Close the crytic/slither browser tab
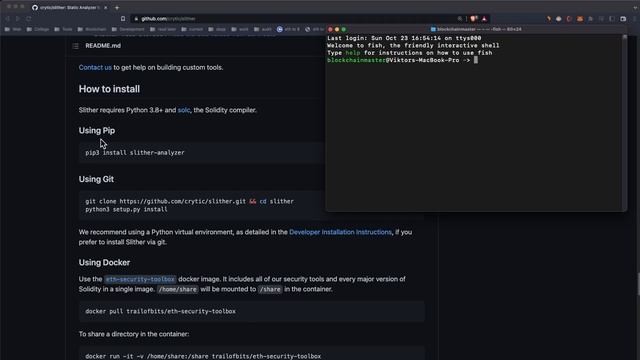This screenshot has height=360, width=640. (x=105, y=7)
